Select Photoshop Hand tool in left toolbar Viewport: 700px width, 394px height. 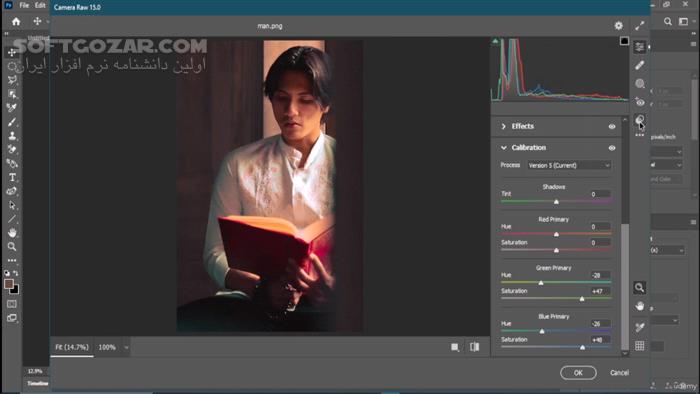click(x=12, y=232)
